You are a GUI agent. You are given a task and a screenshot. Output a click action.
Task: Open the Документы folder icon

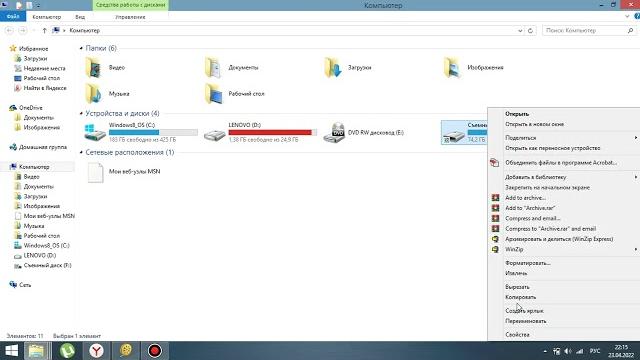tap(213, 67)
